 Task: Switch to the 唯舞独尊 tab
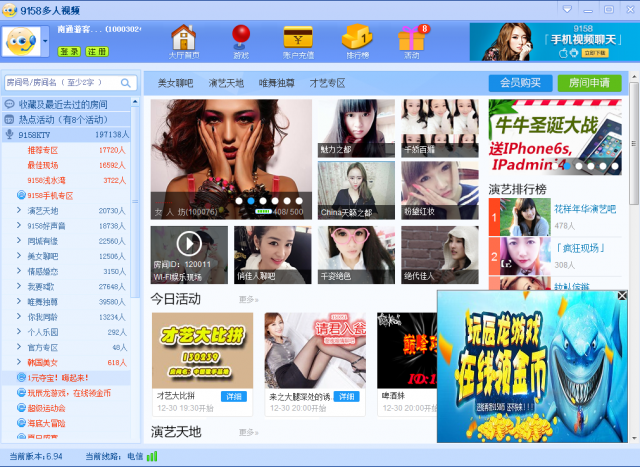pos(277,83)
